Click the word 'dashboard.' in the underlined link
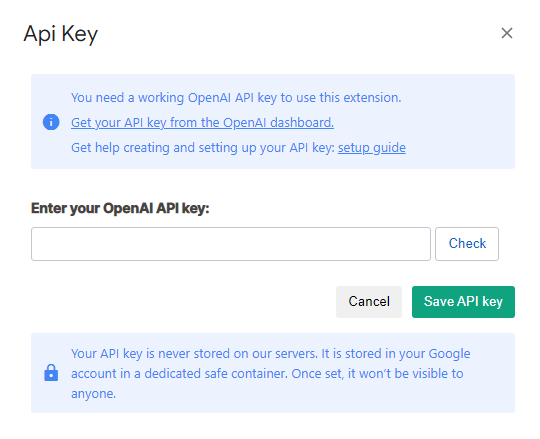This screenshot has width=540, height=439. (x=302, y=123)
